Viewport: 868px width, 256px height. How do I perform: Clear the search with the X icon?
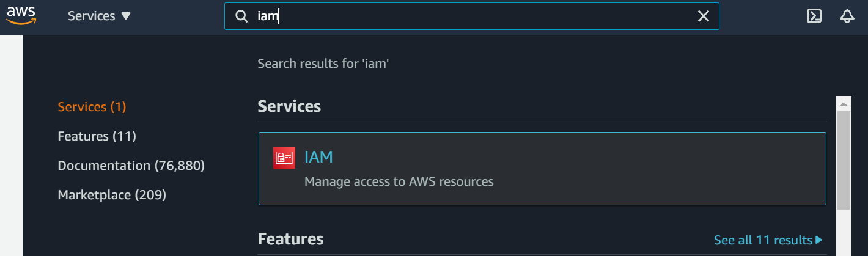click(x=704, y=16)
